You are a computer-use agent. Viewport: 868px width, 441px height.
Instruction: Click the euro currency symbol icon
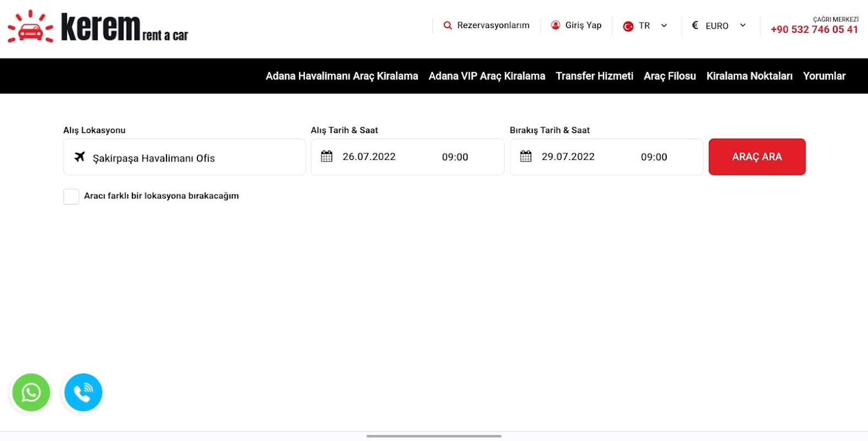(x=695, y=25)
